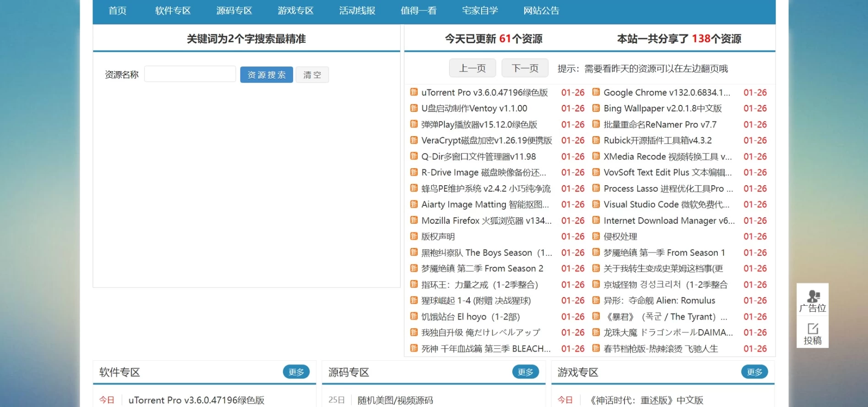The width and height of the screenshot is (868, 407).
Task: Focus the 资源名称 search input field
Action: [x=190, y=74]
